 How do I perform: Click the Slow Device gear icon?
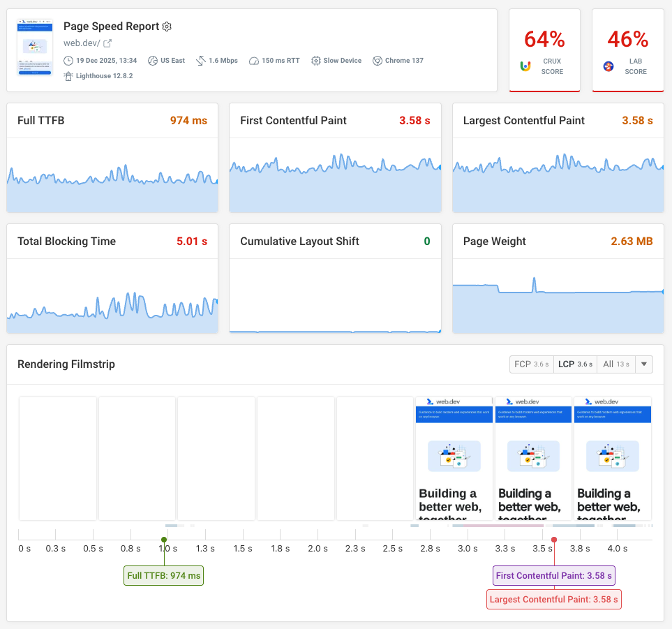click(315, 61)
